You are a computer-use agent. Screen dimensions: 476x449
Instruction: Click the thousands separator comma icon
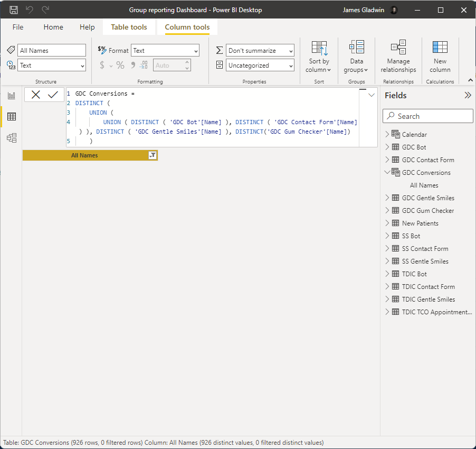click(133, 65)
